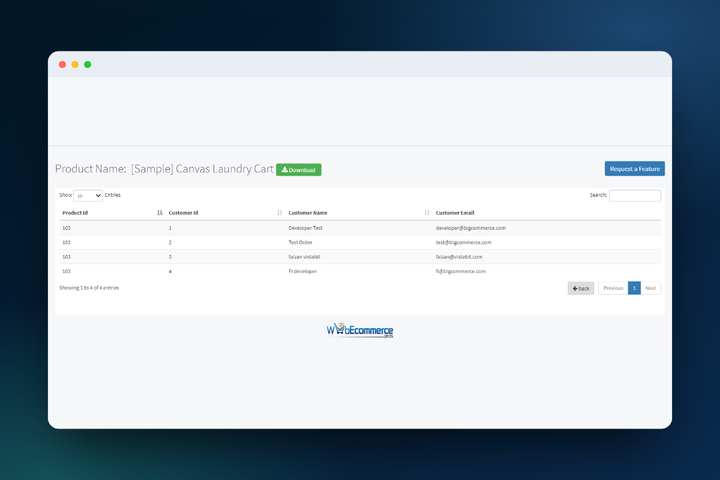Click the Product Id column header
Screen dimensions: 720x480
pos(75,213)
